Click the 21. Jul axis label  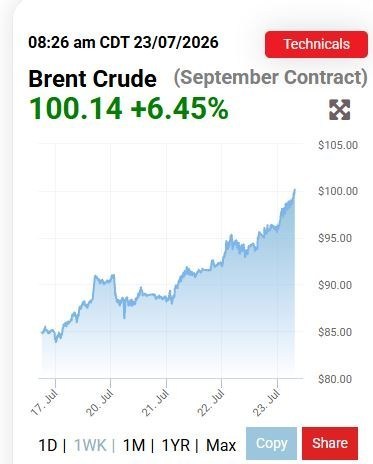[156, 403]
